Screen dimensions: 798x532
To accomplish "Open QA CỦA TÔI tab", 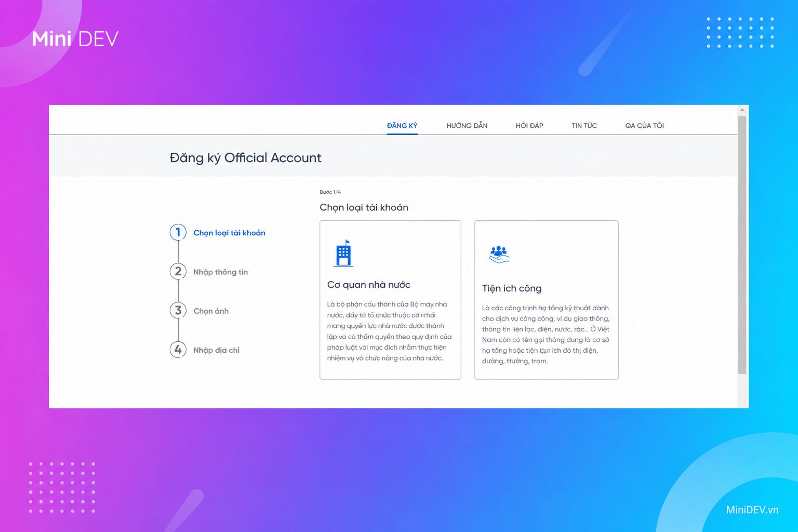I will [644, 126].
